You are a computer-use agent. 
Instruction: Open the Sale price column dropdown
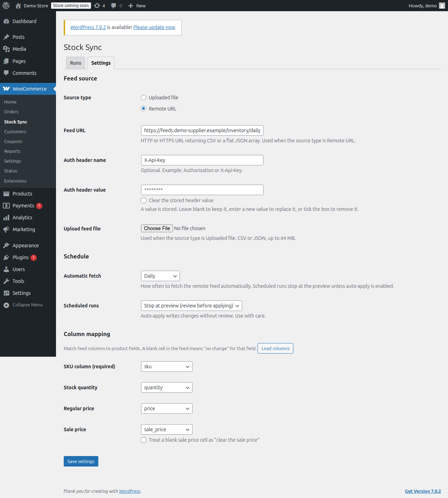pyautogui.click(x=167, y=429)
